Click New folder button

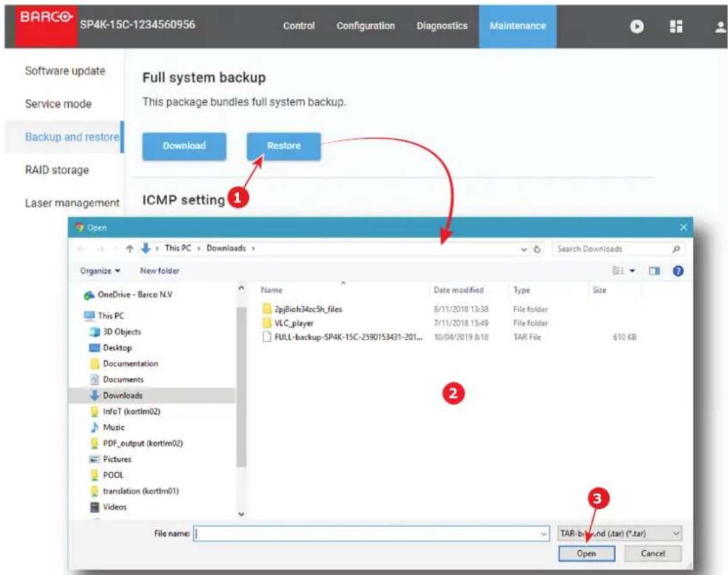click(160, 271)
